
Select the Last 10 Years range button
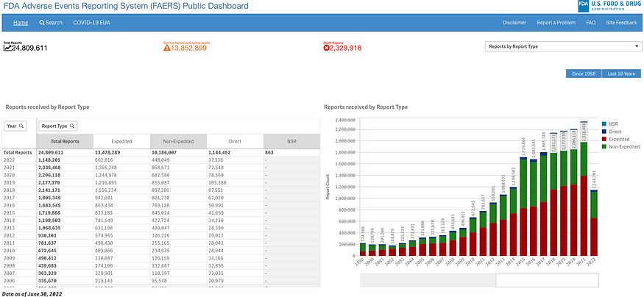pos(621,74)
